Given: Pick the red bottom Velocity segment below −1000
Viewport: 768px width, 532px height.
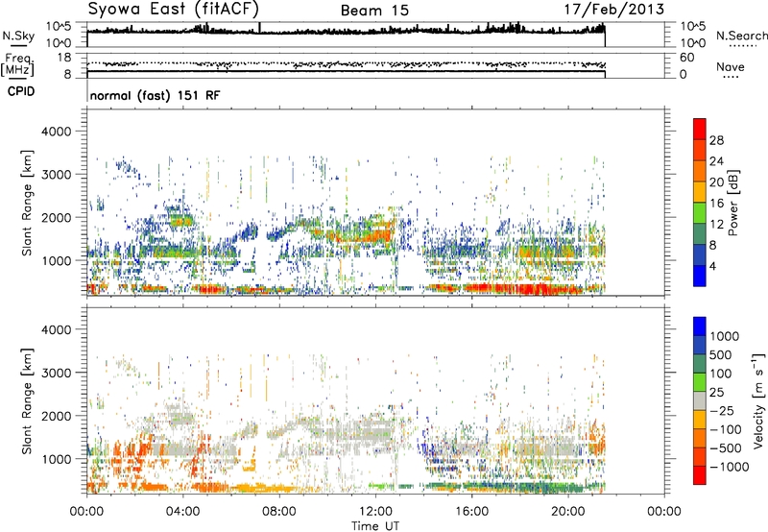Looking at the screenshot, I should tap(700, 475).
